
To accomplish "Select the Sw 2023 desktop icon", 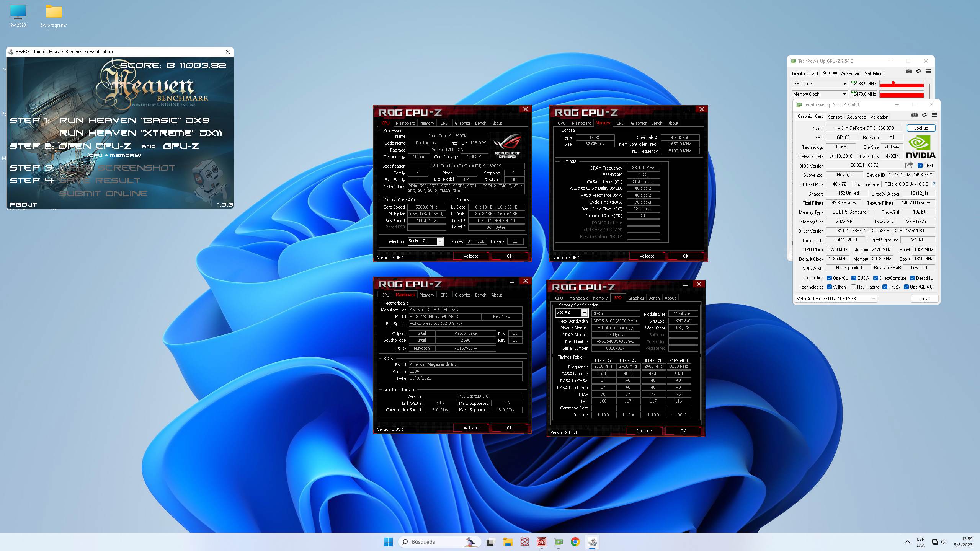I will coord(18,16).
